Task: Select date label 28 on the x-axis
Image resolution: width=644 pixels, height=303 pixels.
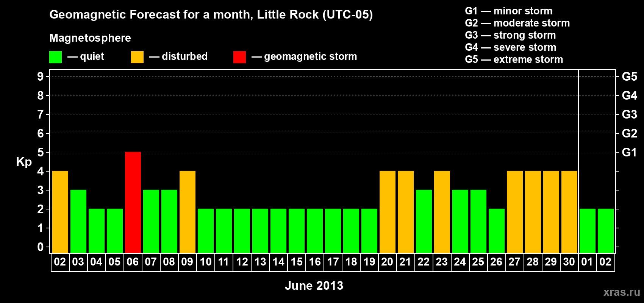Action: coord(533,262)
